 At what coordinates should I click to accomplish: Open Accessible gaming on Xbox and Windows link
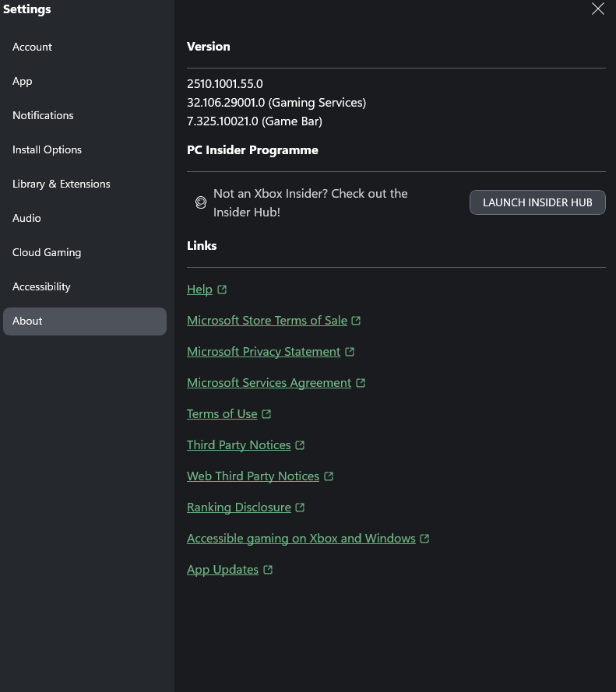pyautogui.click(x=301, y=539)
